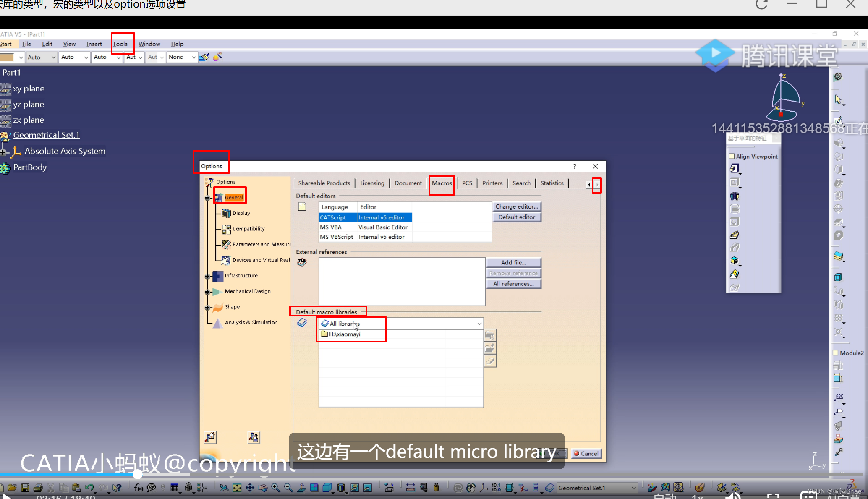Viewport: 868px width, 499px height.
Task: Click the CATScript language row
Action: (x=363, y=217)
